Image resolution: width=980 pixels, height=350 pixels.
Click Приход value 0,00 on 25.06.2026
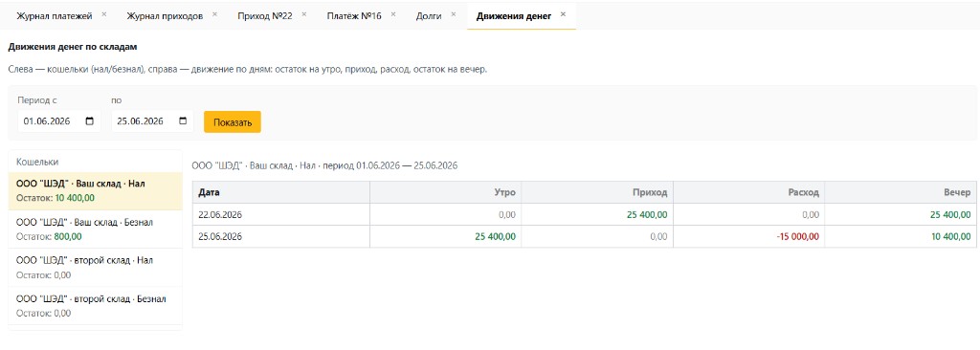click(658, 237)
